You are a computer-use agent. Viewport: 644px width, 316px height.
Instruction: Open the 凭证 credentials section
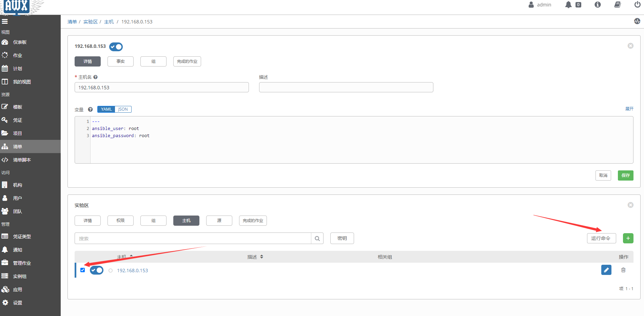(x=17, y=120)
